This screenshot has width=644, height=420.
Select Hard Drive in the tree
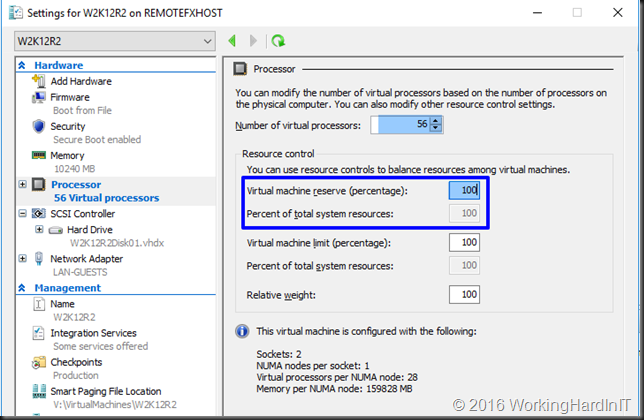click(x=90, y=230)
